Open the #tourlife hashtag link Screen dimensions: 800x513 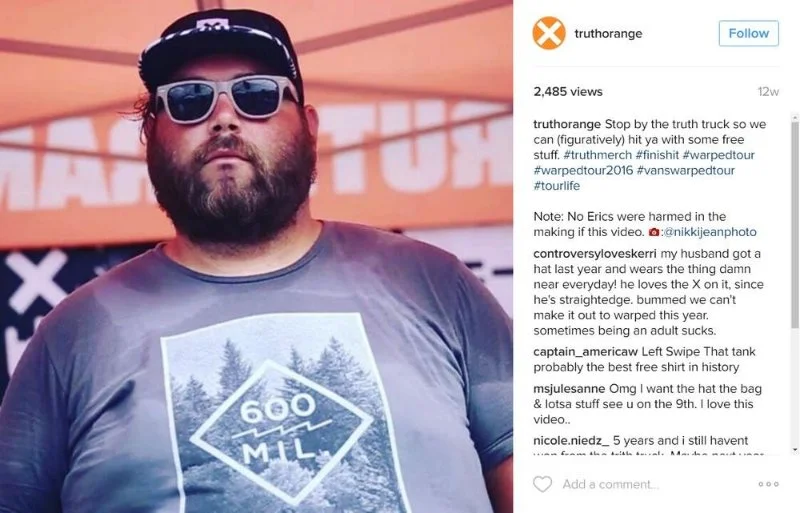[557, 186]
